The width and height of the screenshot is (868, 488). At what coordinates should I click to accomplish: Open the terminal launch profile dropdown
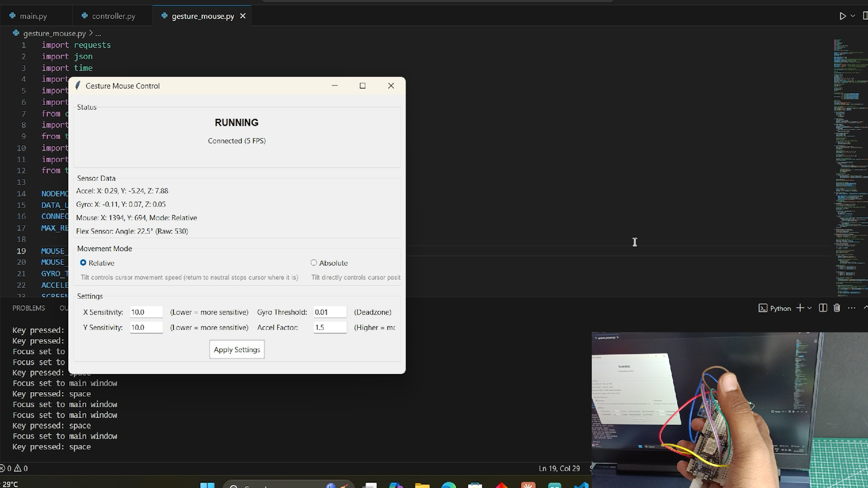tap(809, 308)
